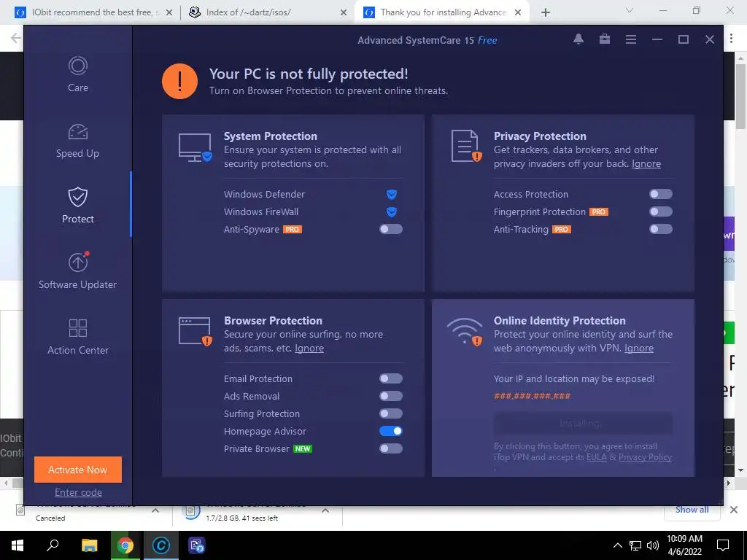Click the Enter code link
The width and height of the screenshot is (747, 560).
coord(78,492)
